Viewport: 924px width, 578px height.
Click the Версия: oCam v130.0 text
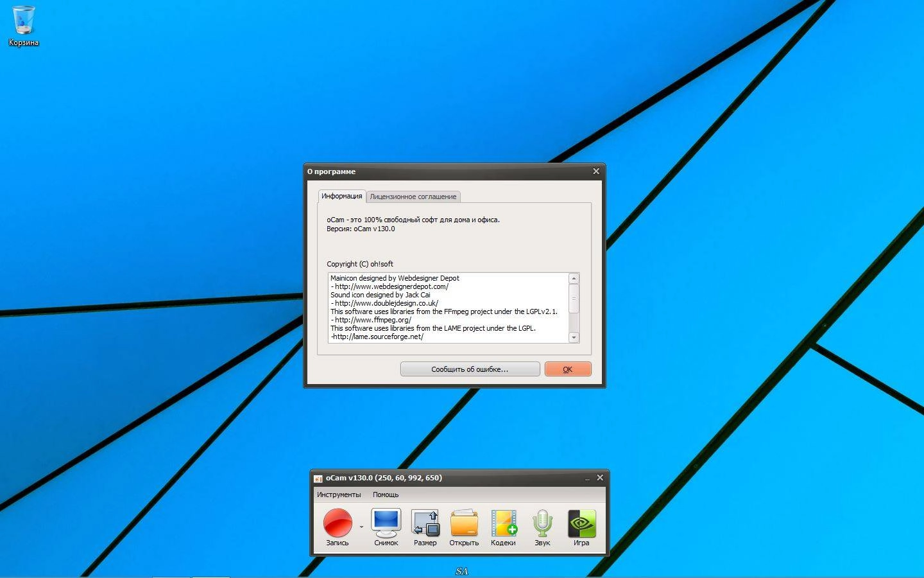(361, 229)
